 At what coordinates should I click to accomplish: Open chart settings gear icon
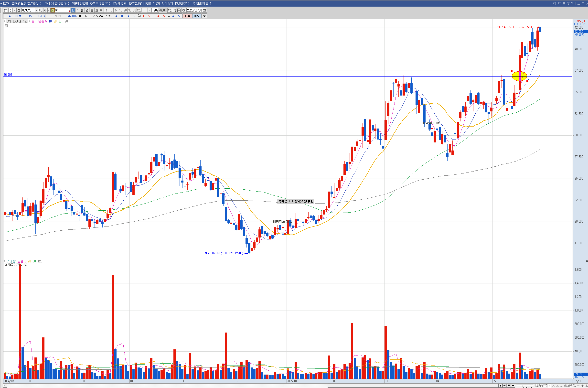(x=184, y=11)
